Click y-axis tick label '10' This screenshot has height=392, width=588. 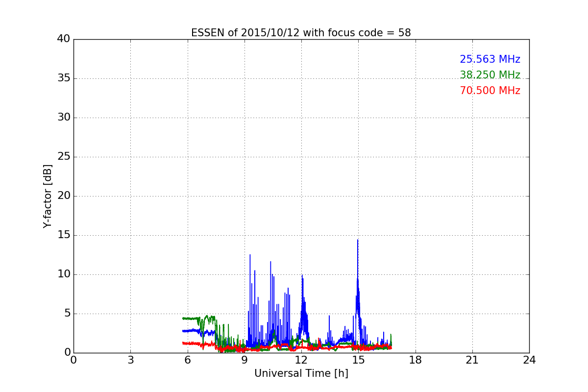[x=64, y=274]
